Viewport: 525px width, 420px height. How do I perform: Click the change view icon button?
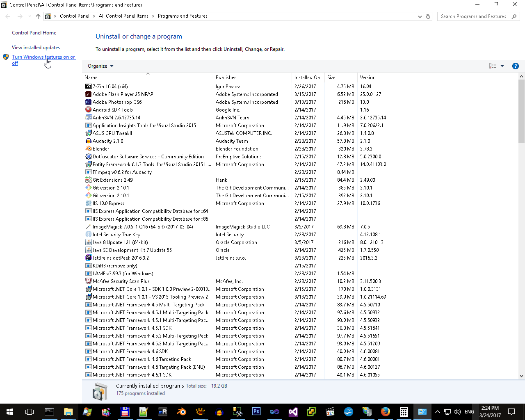493,66
